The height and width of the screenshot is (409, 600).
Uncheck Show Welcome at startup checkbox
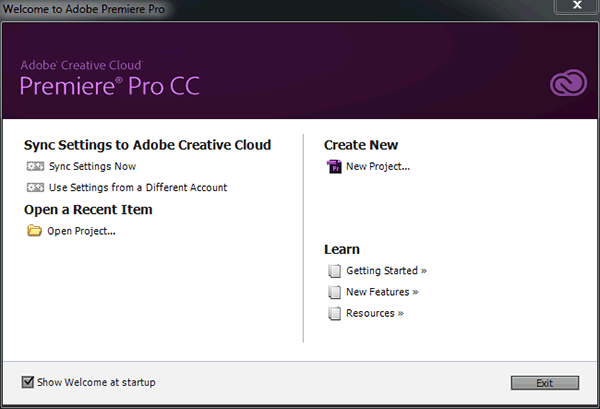tap(28, 382)
